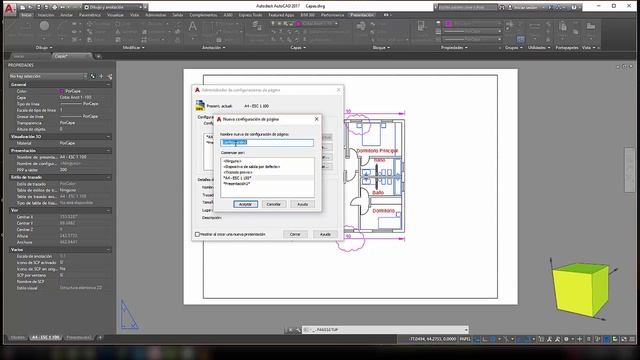Open the Anotar ribbon tab
Viewport: 640px width, 360px height.
pos(67,15)
